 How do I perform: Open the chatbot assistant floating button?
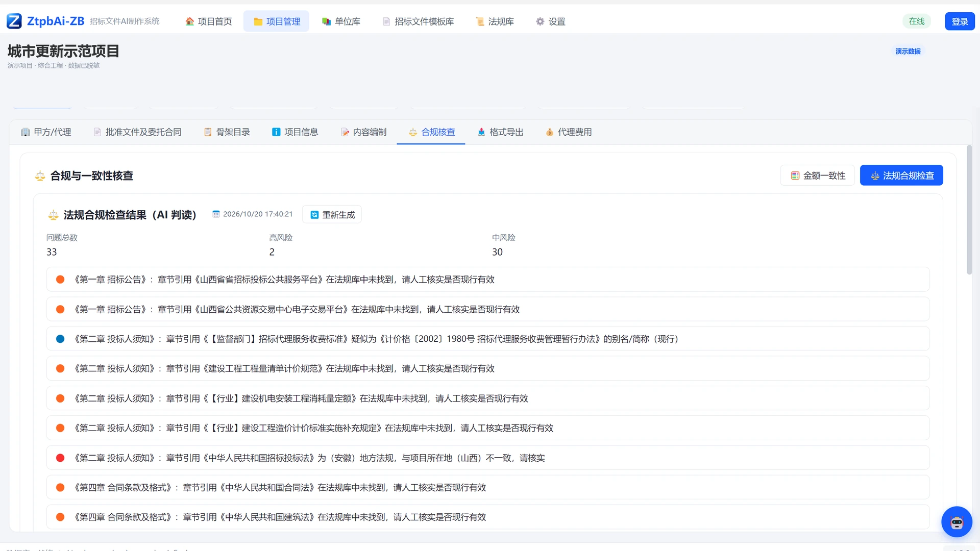pos(957,522)
